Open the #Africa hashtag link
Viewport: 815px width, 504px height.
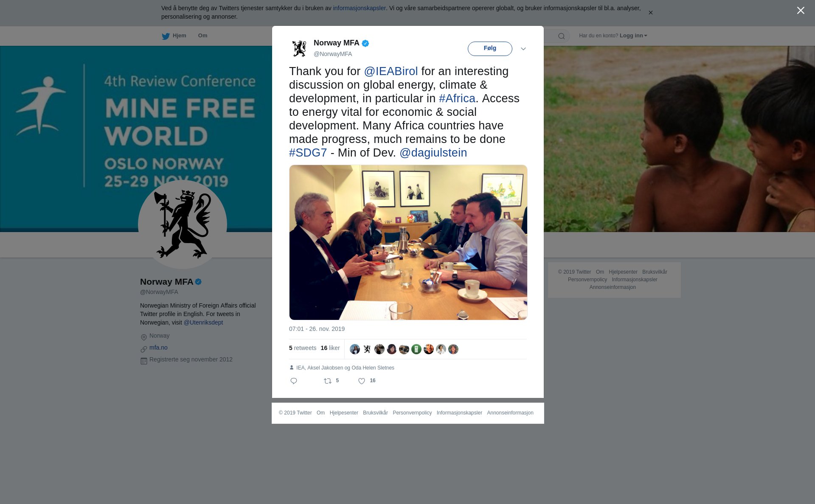point(457,98)
